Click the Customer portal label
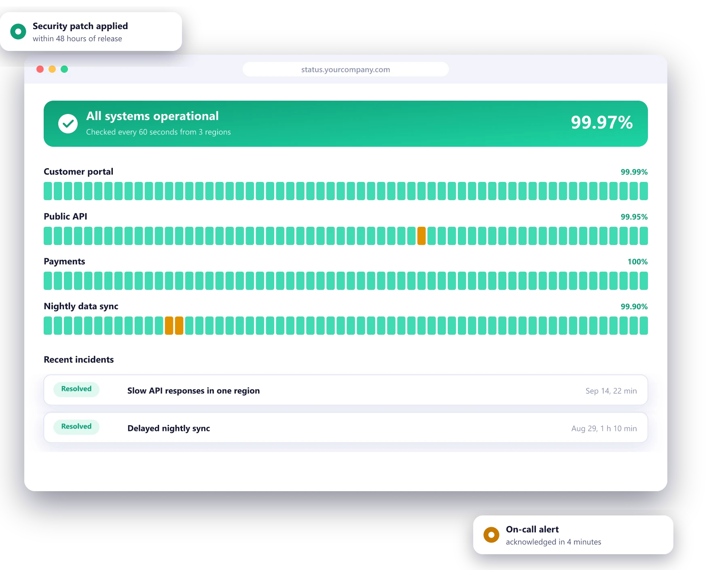 coord(78,172)
